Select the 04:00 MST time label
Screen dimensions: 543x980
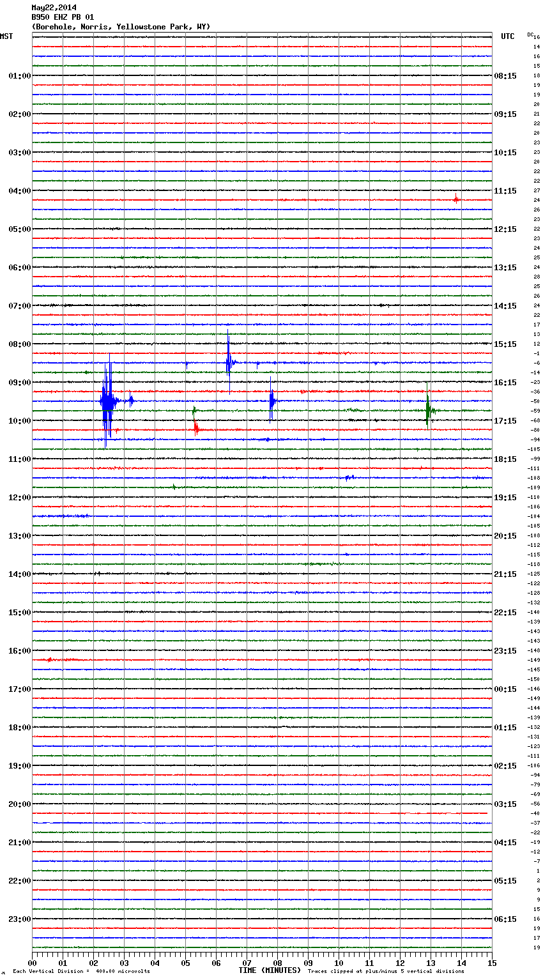[19, 190]
